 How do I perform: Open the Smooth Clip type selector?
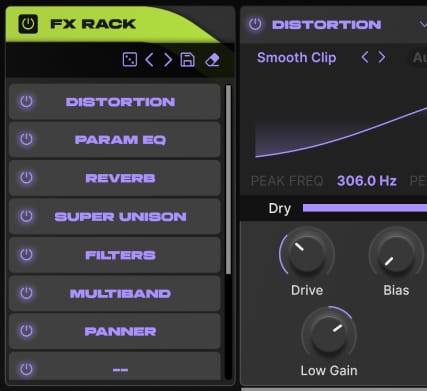(296, 58)
